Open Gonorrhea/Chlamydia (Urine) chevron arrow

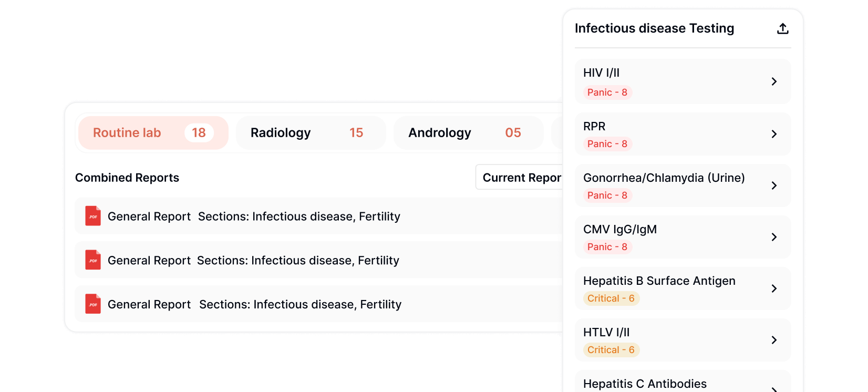pos(774,185)
